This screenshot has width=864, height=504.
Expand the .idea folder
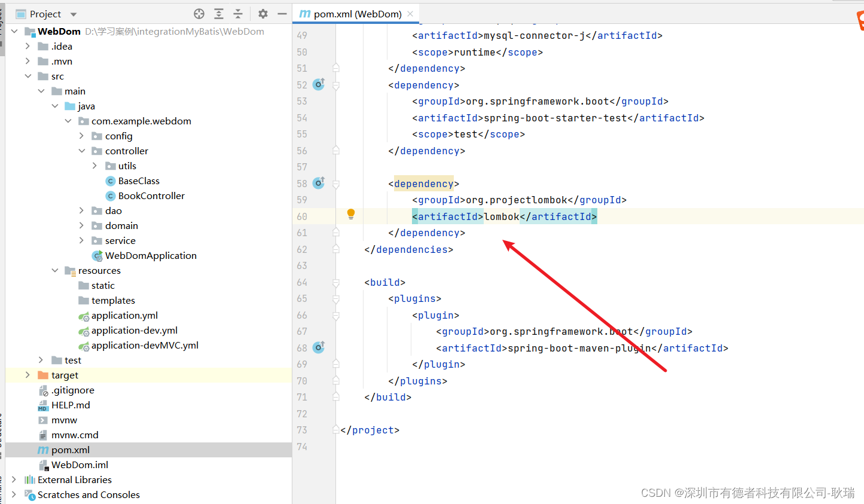[28, 46]
